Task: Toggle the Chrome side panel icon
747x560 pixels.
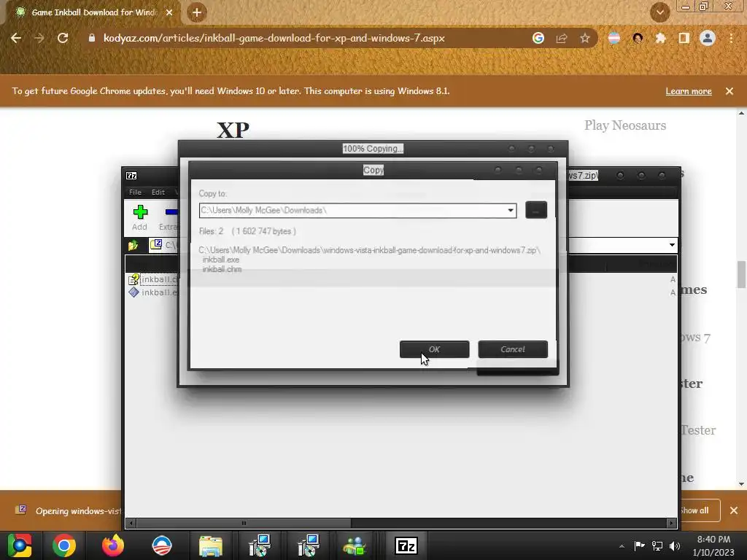Action: point(684,38)
